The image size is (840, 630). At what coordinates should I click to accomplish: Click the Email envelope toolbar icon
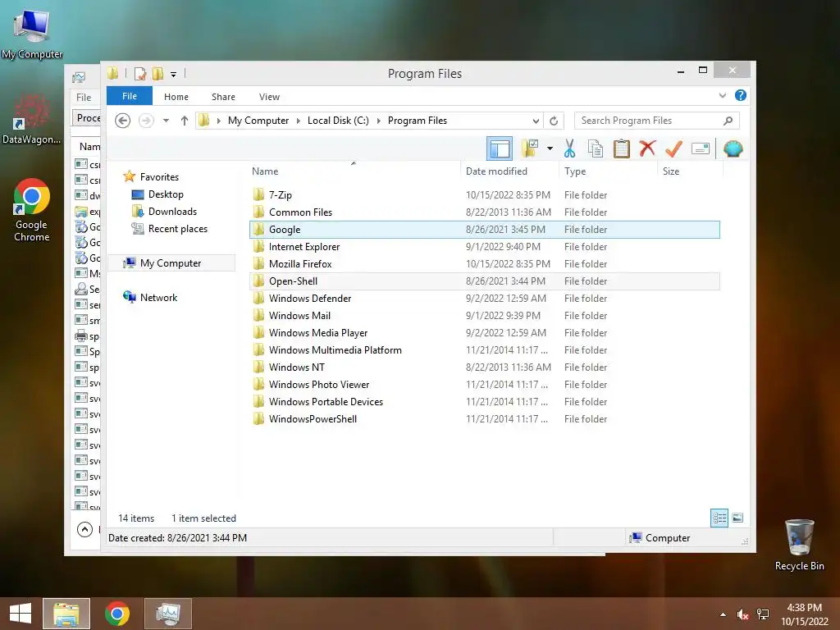pos(701,148)
